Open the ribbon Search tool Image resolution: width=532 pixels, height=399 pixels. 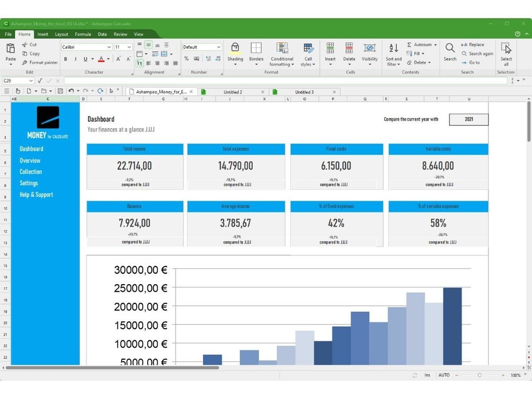click(450, 52)
